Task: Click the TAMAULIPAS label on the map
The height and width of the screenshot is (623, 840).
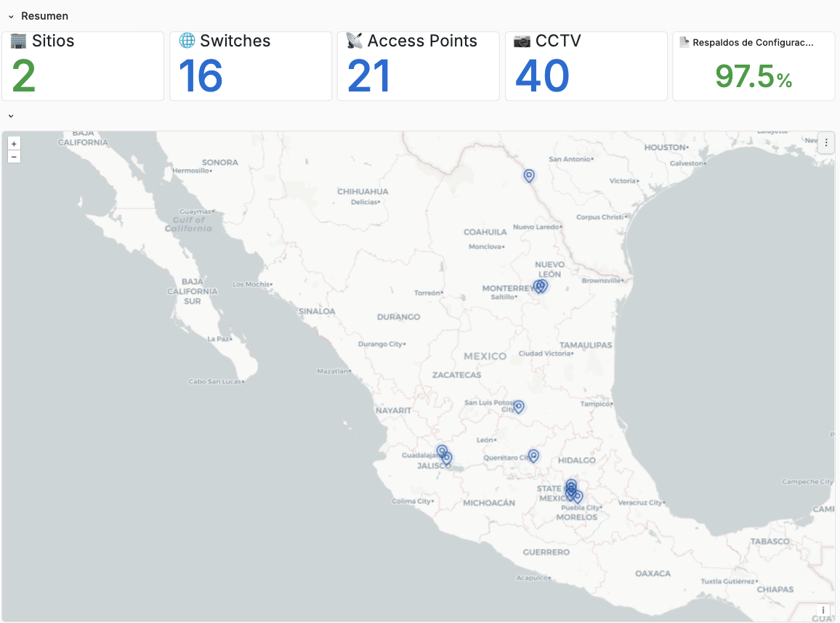Action: point(586,345)
